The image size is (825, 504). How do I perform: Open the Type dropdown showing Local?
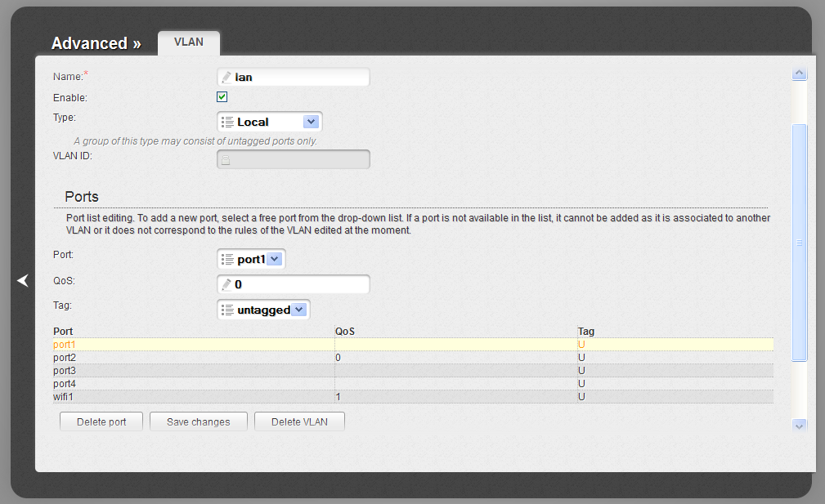pyautogui.click(x=269, y=122)
